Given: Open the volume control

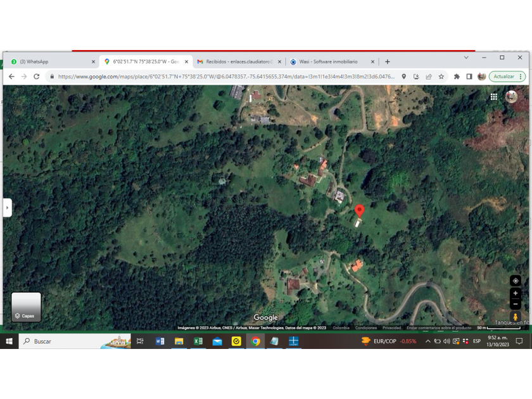Looking at the screenshot, I should [x=446, y=341].
